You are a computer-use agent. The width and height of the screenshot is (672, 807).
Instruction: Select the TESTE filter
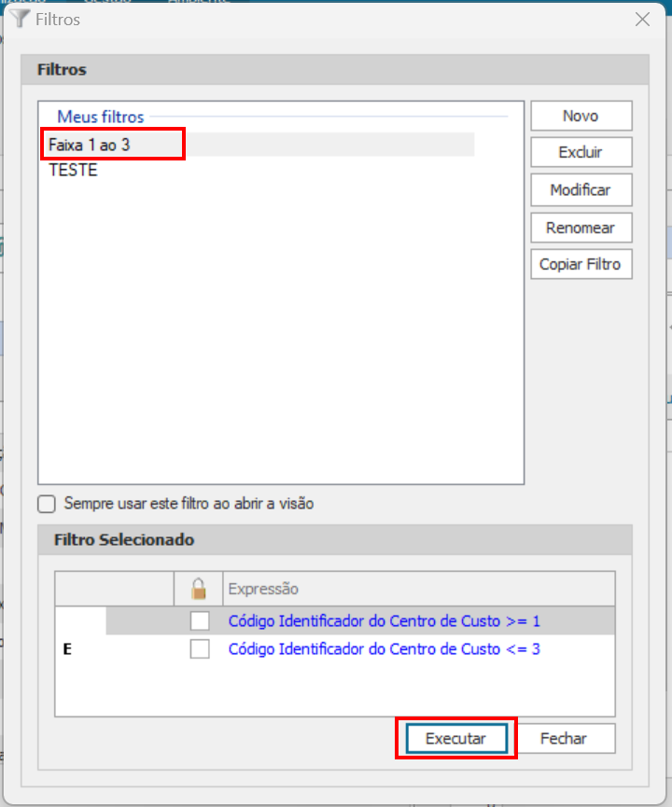[x=73, y=170]
